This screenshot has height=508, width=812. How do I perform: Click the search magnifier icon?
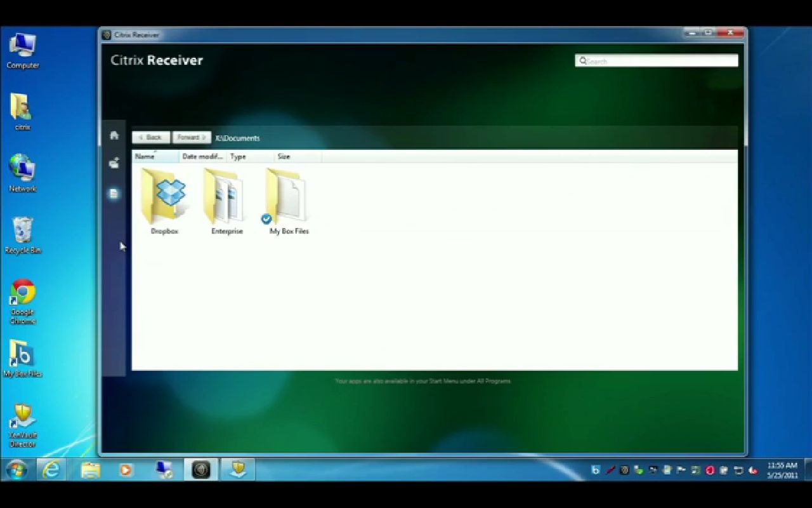tap(582, 61)
